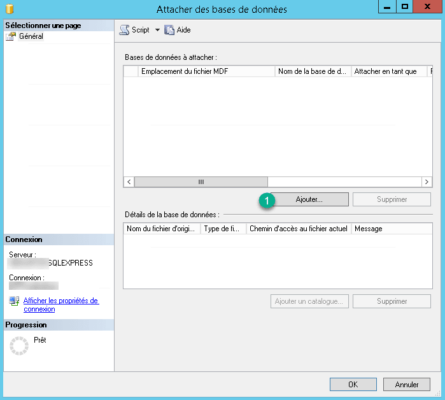The image size is (445, 400).
Task: Click the Annuler button
Action: coord(407,384)
